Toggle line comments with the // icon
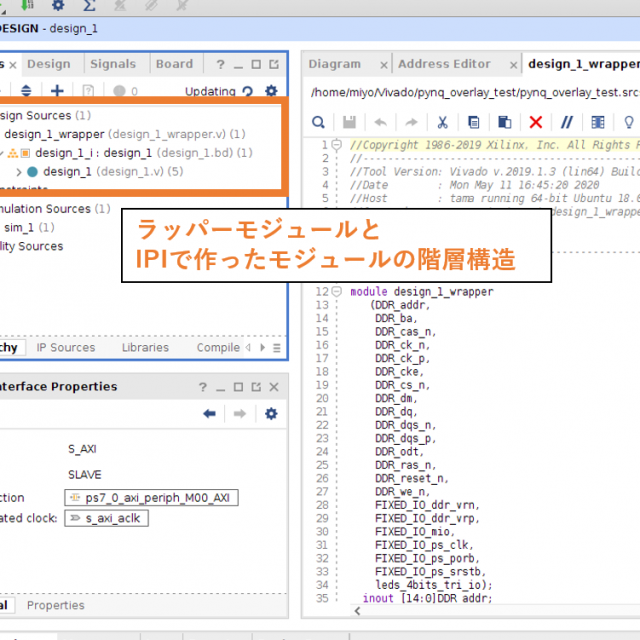Viewport: 640px width, 640px height. [566, 122]
